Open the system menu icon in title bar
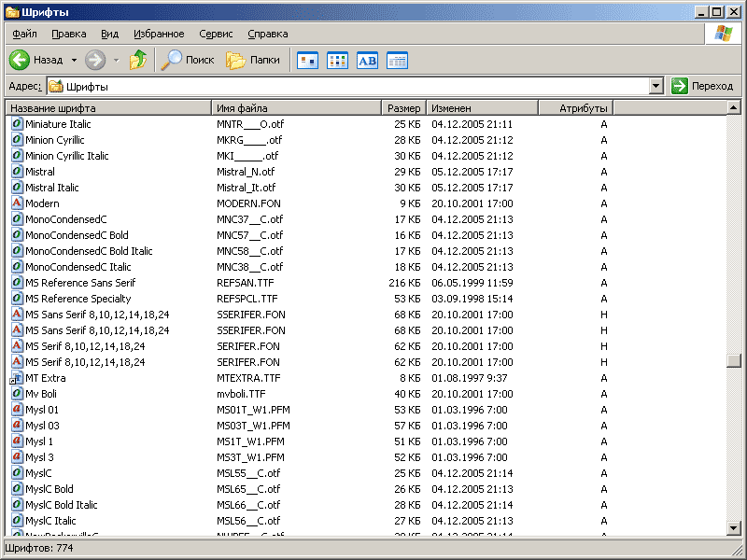This screenshot has width=747, height=560. [x=12, y=12]
